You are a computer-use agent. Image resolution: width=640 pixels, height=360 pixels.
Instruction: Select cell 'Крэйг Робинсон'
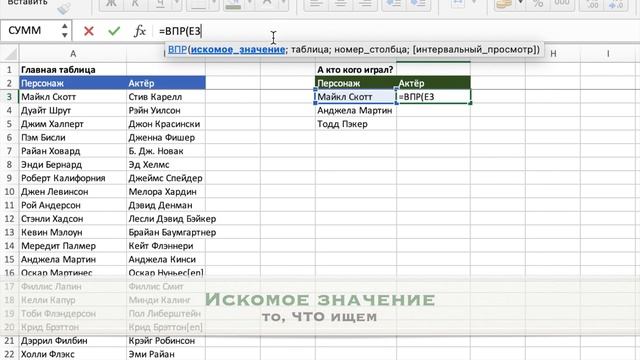pos(166,340)
